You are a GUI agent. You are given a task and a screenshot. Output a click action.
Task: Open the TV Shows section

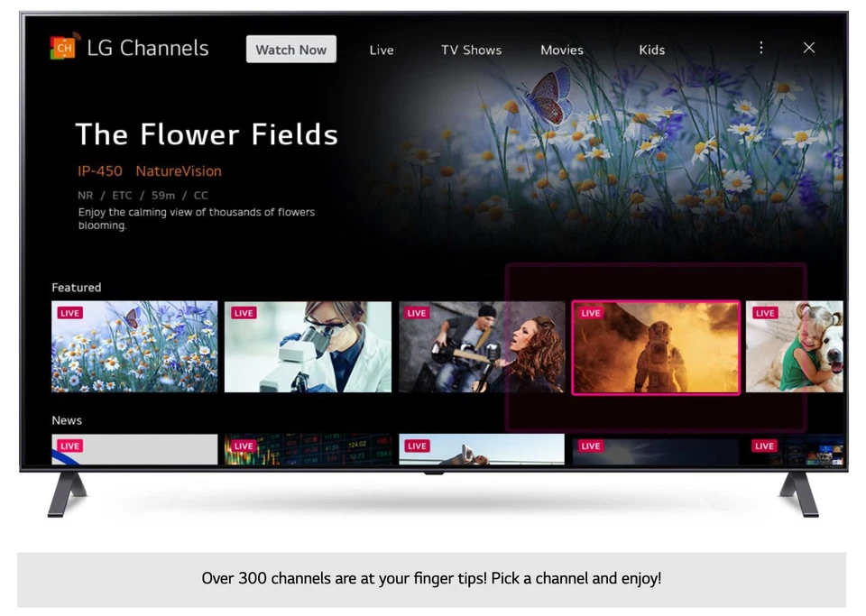pos(471,51)
